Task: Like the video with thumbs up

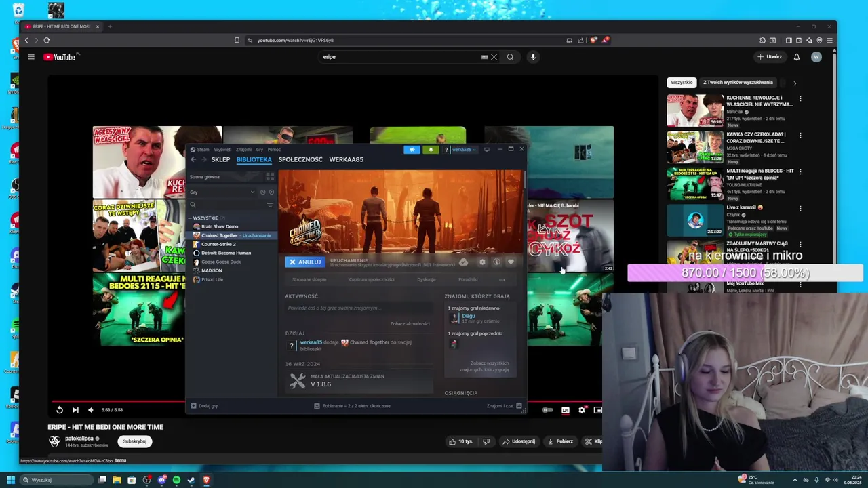Action: 461,441
